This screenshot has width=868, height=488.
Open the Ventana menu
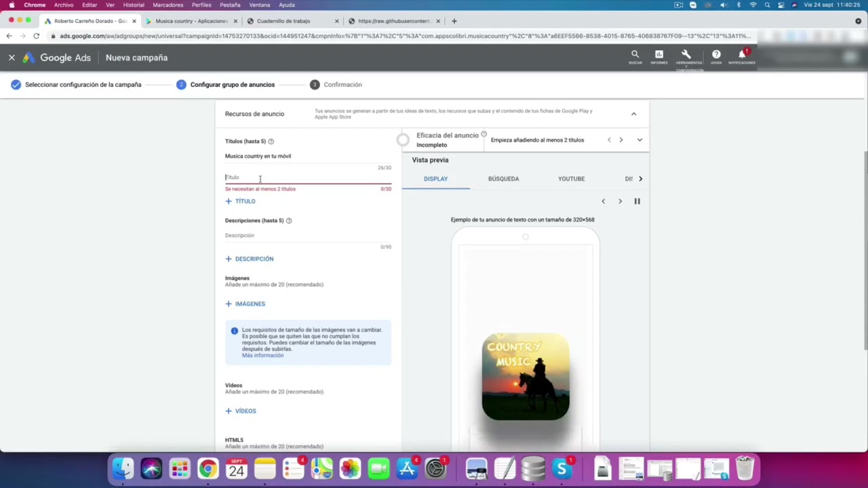click(260, 5)
